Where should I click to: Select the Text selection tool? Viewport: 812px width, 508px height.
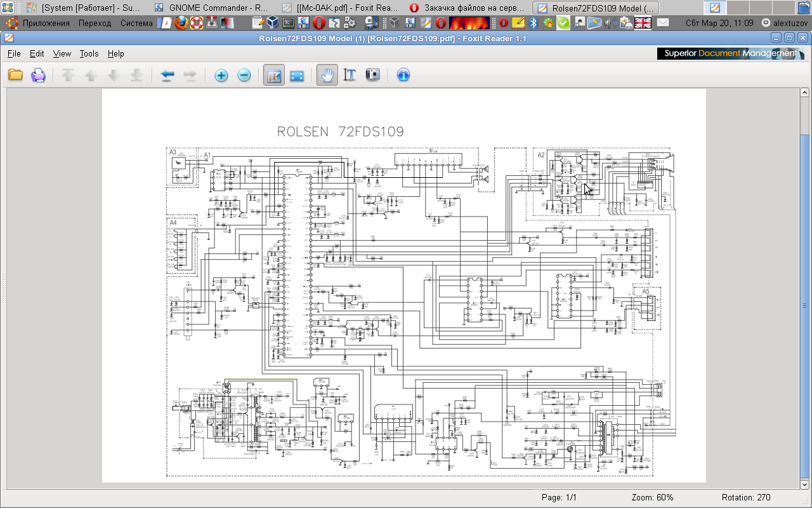pos(350,75)
